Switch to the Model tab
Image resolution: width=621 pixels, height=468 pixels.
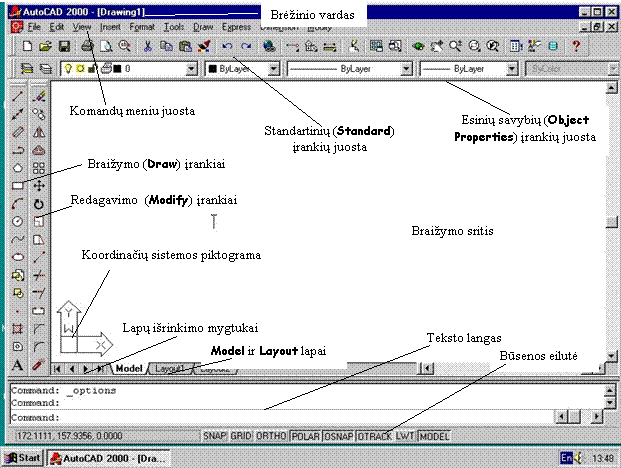[x=129, y=368]
